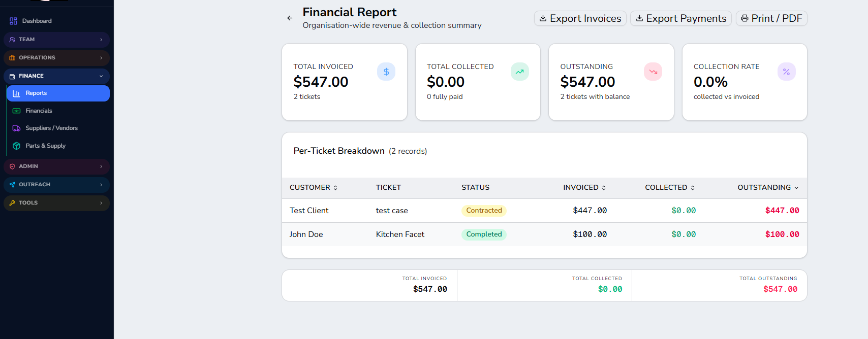
Task: Expand the ADMIN section chevron
Action: tap(101, 166)
